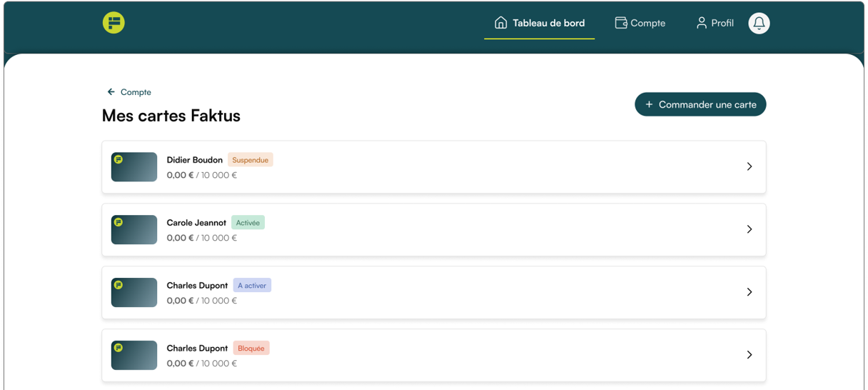Click the Mes cartes Faktus heading
This screenshot has height=390, width=868.
click(x=171, y=116)
